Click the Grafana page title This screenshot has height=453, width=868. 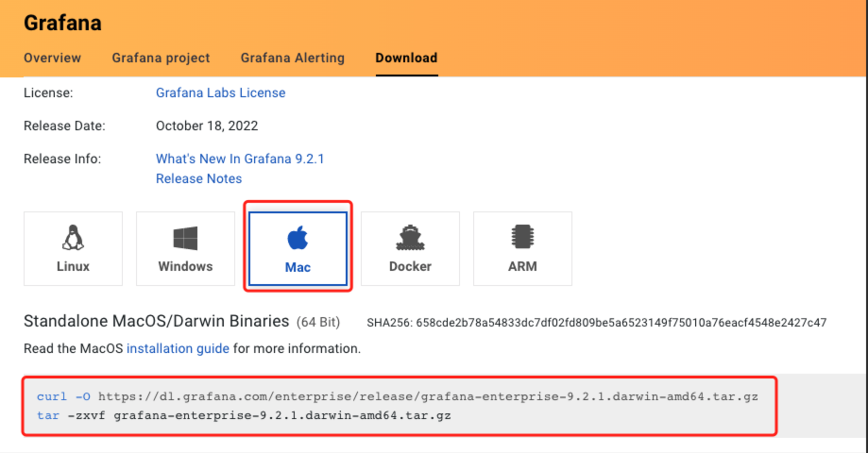(62, 23)
